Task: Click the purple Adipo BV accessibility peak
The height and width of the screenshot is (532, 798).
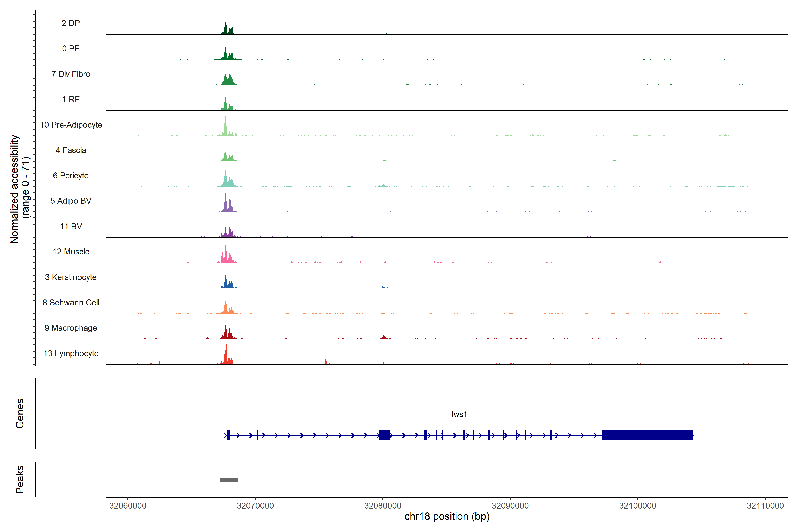Action: pyautogui.click(x=226, y=203)
